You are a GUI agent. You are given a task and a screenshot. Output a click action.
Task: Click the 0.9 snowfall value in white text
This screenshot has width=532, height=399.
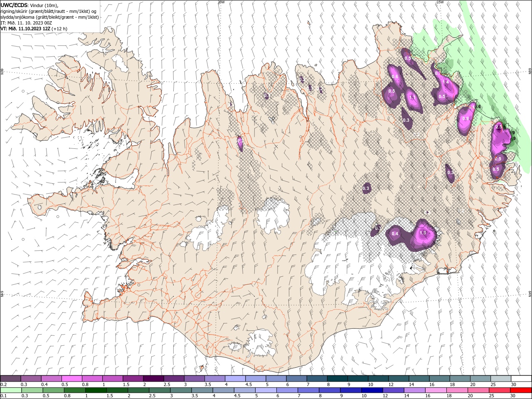pos(465,118)
